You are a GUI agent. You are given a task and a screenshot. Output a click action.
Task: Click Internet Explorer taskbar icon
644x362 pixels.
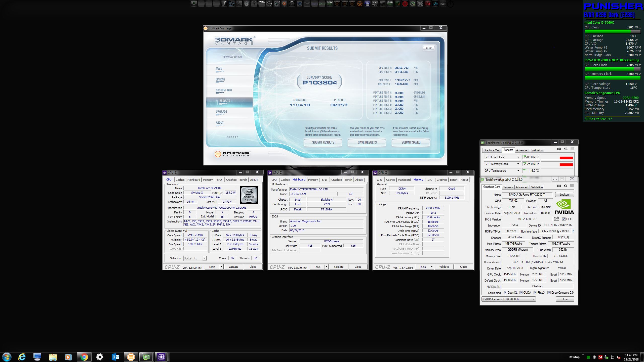[22, 357]
